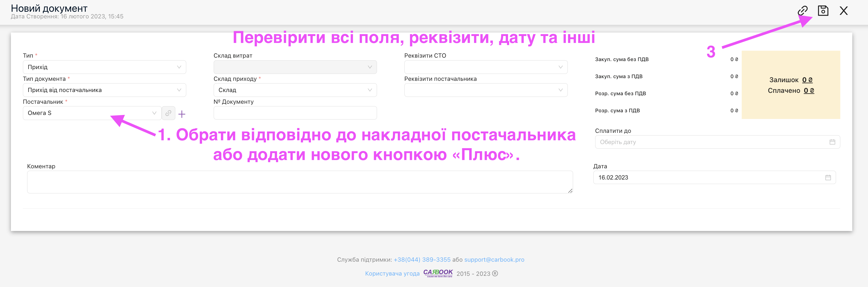Viewport: 868px width, 287px height.
Task: Click the save document floppy disk icon
Action: coord(823,11)
